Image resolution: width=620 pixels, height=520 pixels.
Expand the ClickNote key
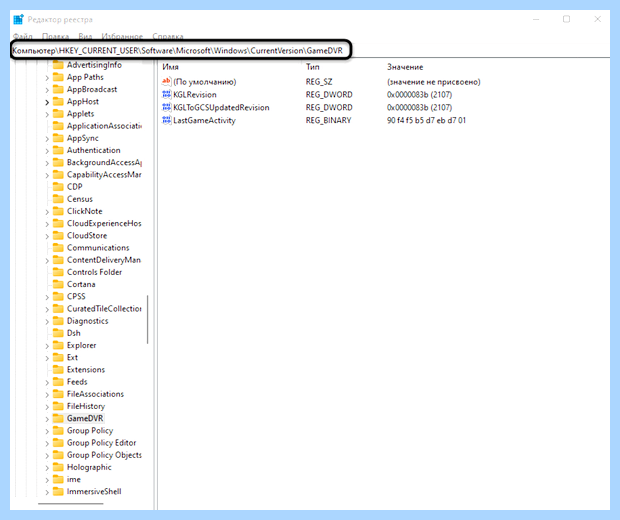tap(47, 212)
